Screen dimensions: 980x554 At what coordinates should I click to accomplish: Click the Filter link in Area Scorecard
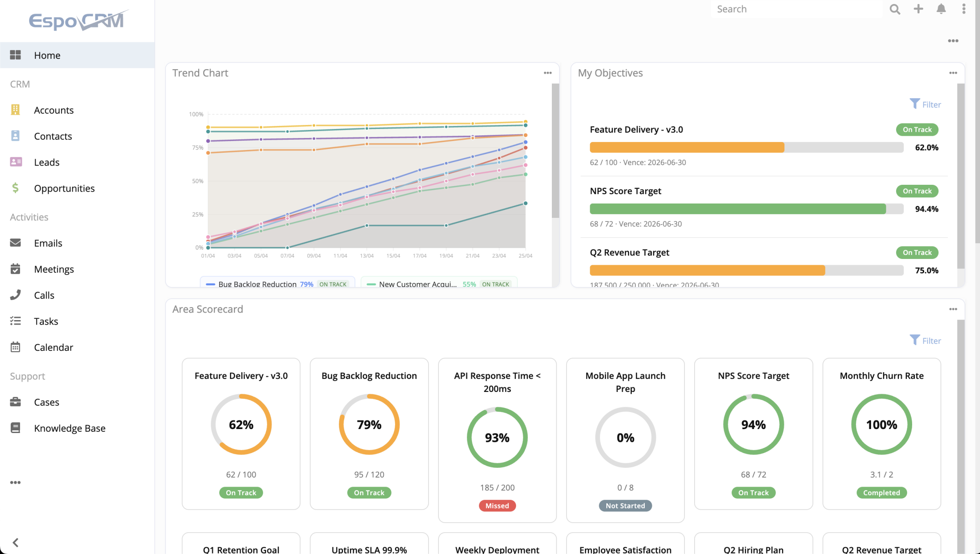(x=925, y=341)
